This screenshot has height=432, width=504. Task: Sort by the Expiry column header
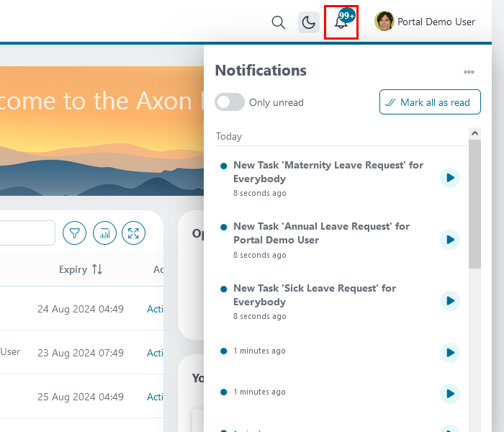pos(81,269)
